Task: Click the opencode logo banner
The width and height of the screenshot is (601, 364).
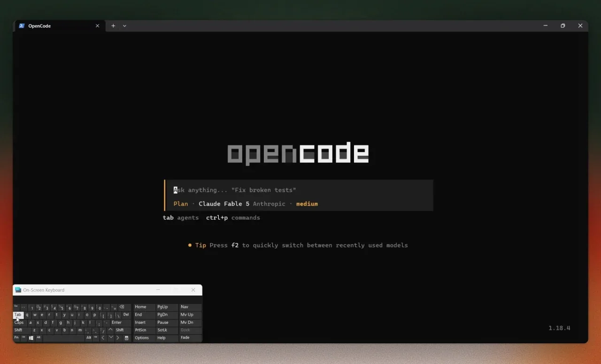Action: pos(298,153)
